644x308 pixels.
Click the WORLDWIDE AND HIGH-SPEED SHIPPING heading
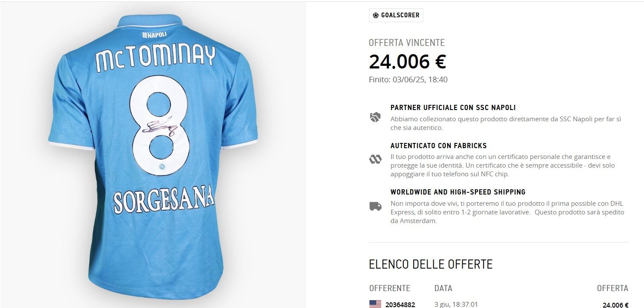point(458,191)
